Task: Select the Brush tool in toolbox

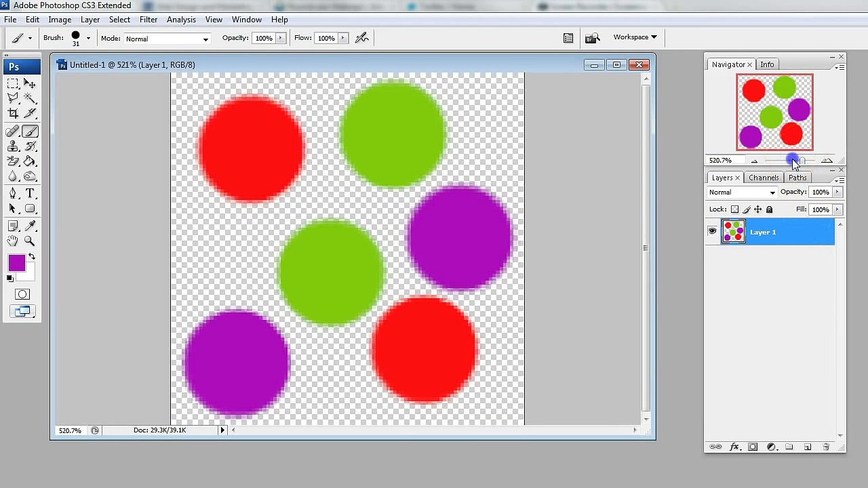Action: [x=30, y=131]
